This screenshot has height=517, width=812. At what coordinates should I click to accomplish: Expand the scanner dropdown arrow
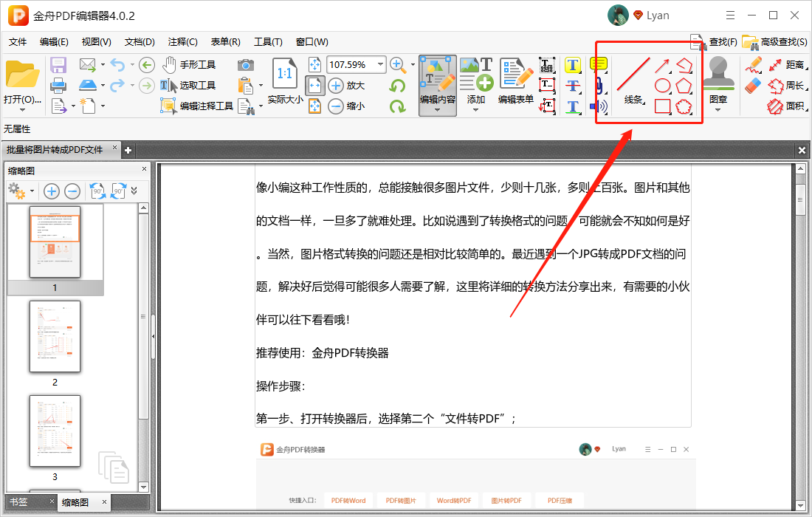pyautogui.click(x=103, y=85)
